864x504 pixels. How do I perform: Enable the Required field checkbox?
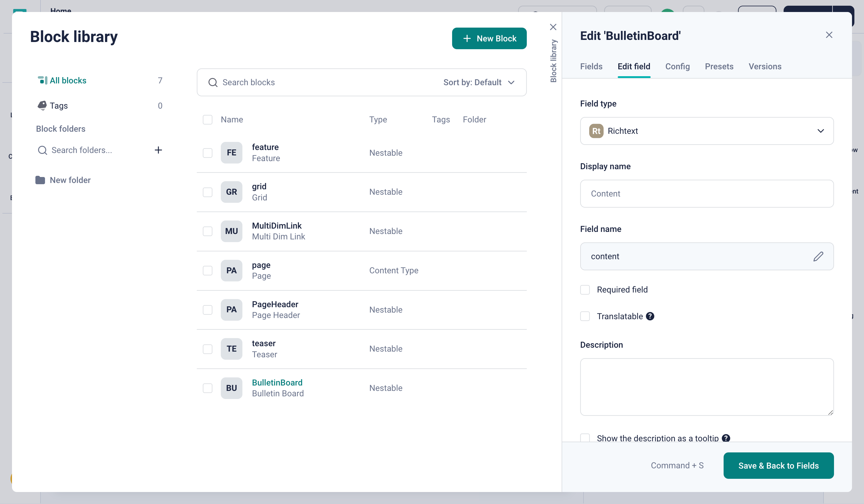click(x=585, y=290)
